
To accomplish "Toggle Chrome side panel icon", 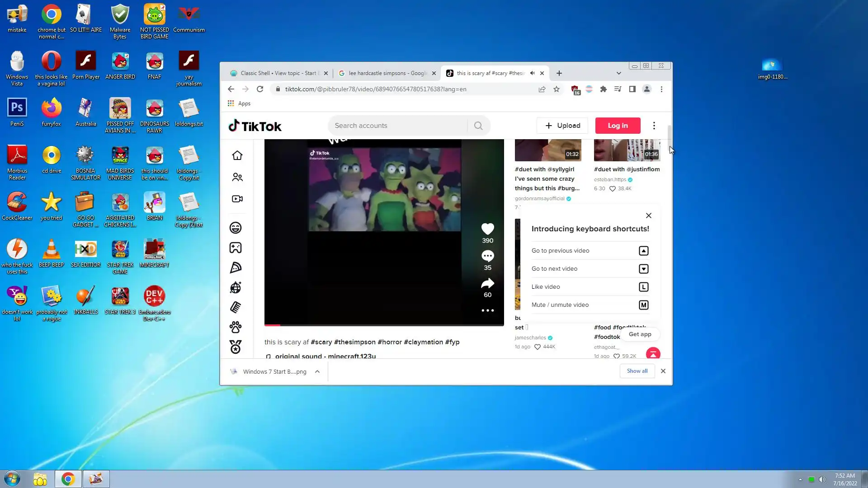I will tap(632, 89).
